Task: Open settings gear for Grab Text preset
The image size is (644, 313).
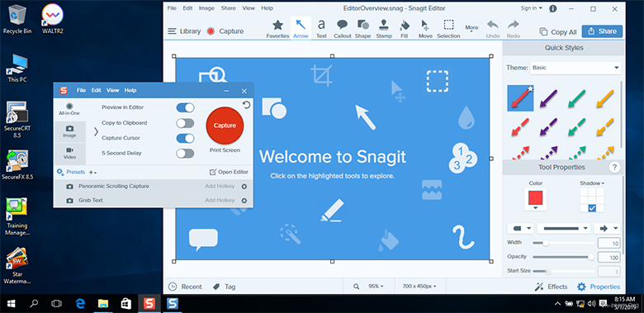Action: coord(244,201)
